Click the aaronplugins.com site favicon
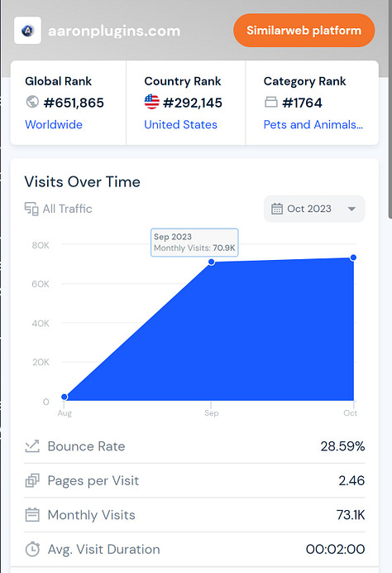 [28, 31]
